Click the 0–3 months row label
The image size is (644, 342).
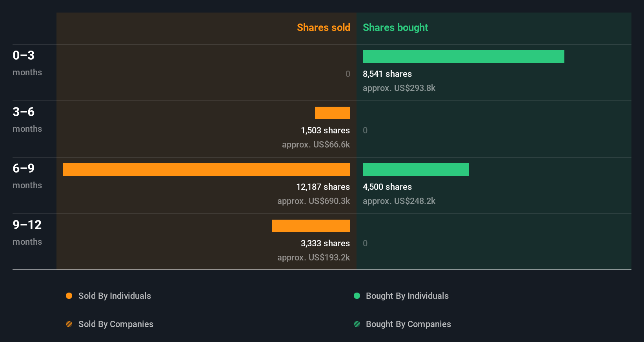27,63
